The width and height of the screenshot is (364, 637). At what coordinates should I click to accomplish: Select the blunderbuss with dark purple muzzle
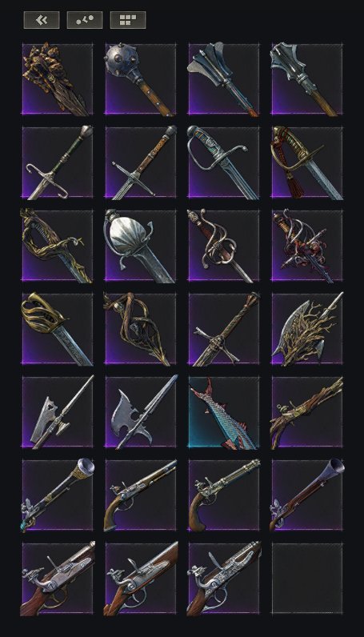307,495
